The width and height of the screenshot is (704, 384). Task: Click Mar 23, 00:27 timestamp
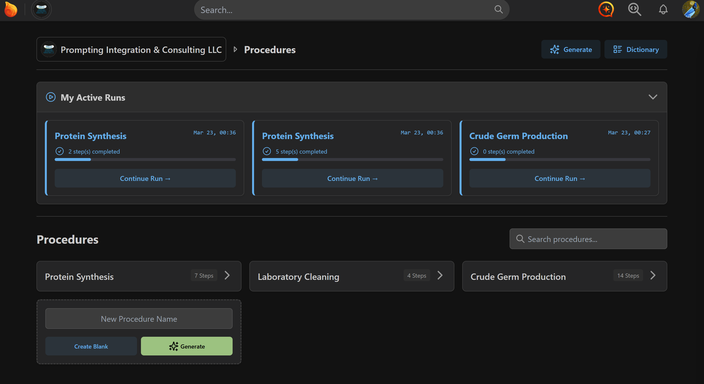point(629,132)
